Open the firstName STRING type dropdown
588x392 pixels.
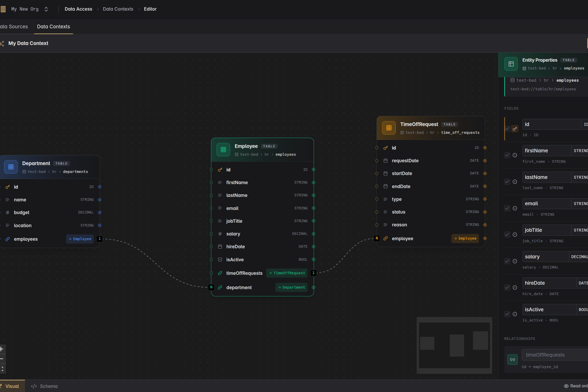click(580, 151)
